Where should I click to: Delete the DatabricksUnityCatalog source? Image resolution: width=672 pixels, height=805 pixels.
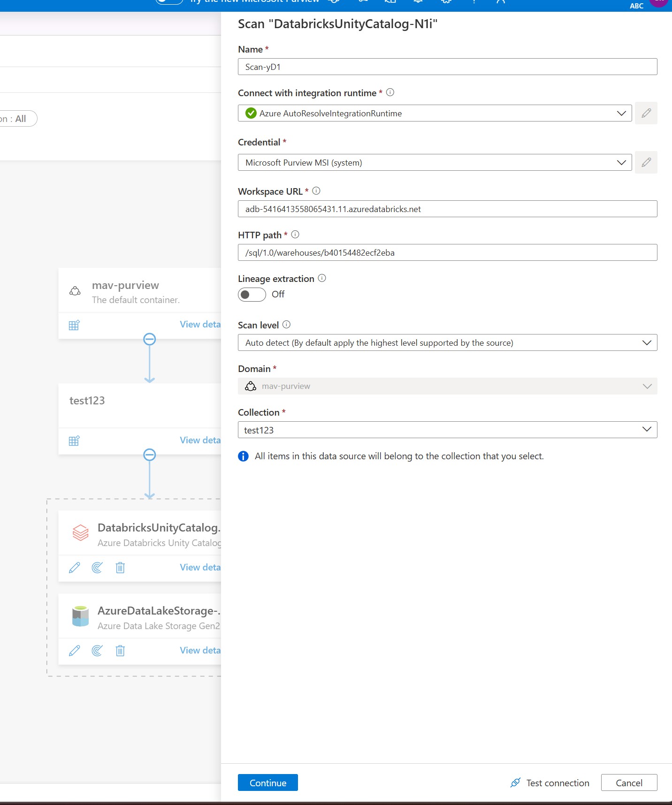click(x=120, y=568)
